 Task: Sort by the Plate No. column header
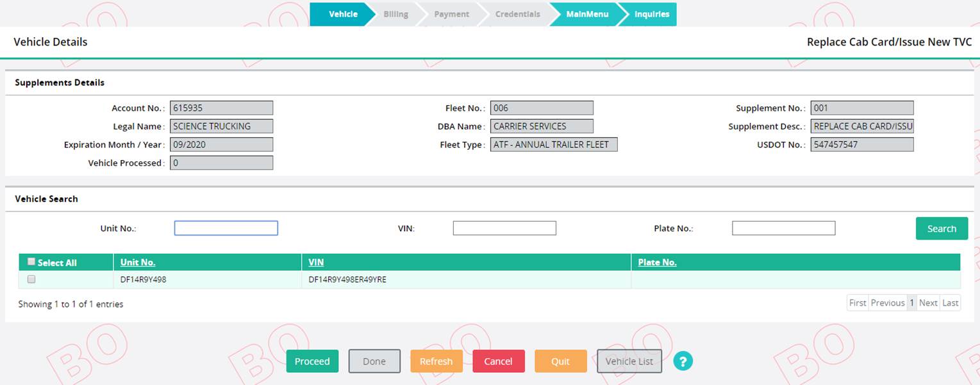click(x=657, y=262)
